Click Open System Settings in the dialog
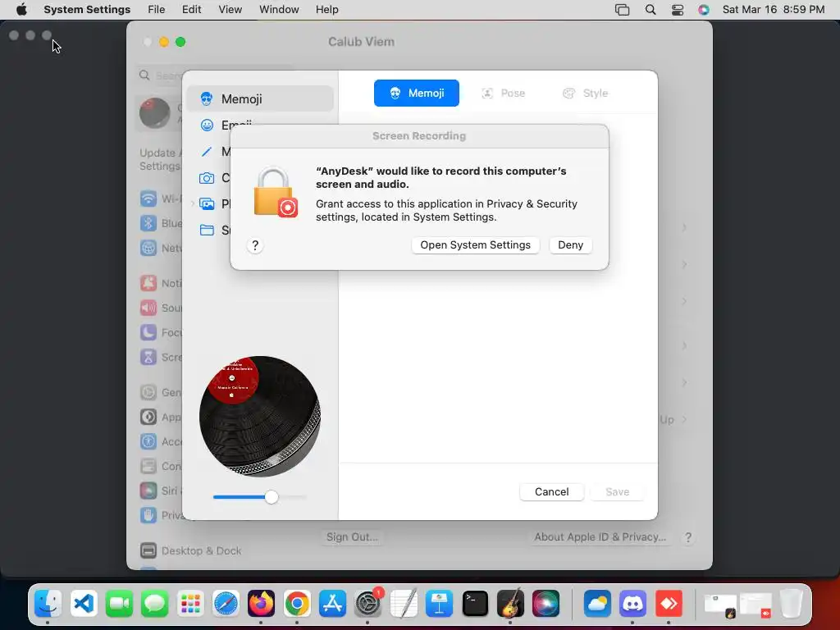Screen dimensions: 840x630 coord(475,245)
